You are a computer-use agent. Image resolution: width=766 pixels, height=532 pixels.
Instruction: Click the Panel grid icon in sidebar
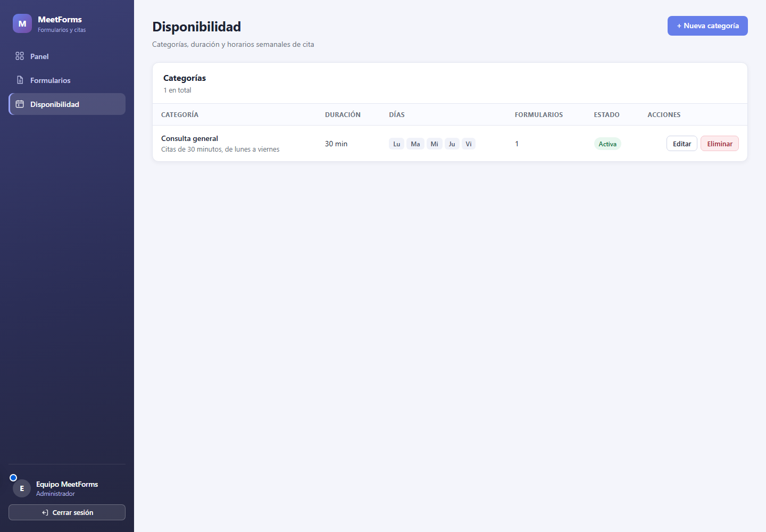coord(20,56)
